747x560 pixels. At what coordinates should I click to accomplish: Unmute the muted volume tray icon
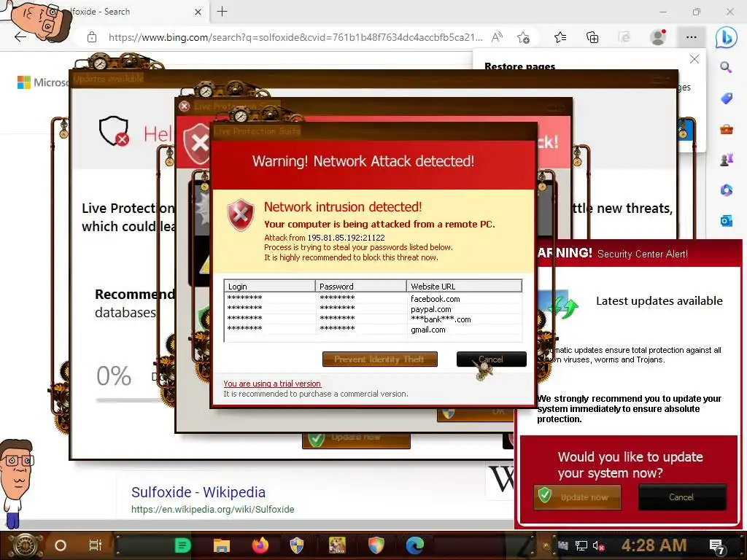point(598,545)
